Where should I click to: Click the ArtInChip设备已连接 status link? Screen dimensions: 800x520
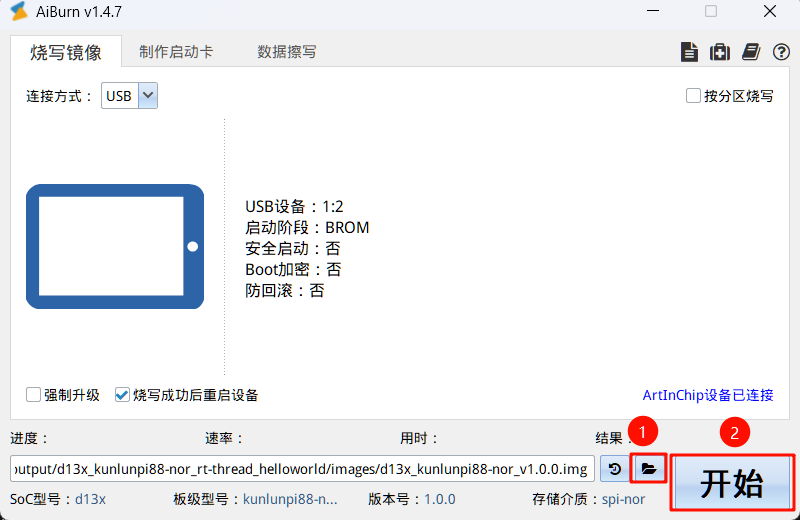coord(708,395)
